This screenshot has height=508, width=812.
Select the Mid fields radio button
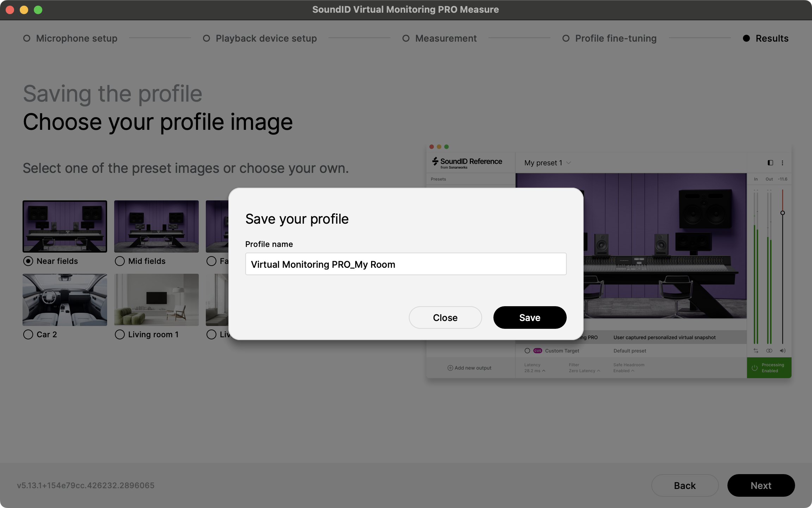(120, 261)
